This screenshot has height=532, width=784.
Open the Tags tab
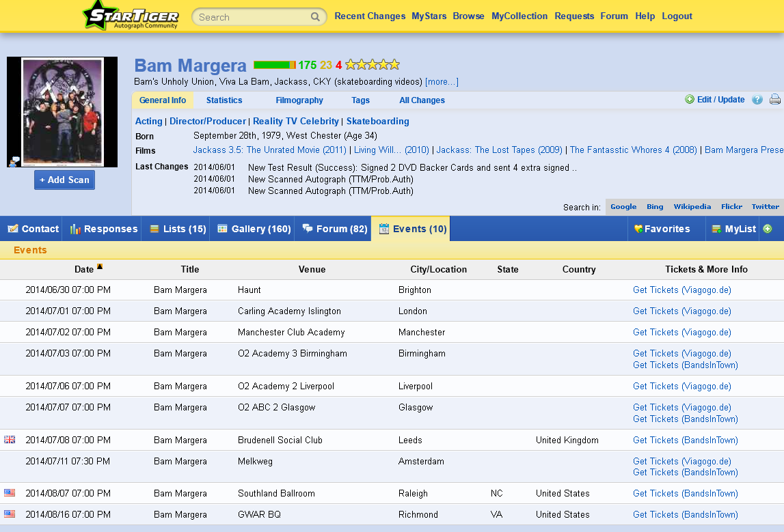click(360, 100)
